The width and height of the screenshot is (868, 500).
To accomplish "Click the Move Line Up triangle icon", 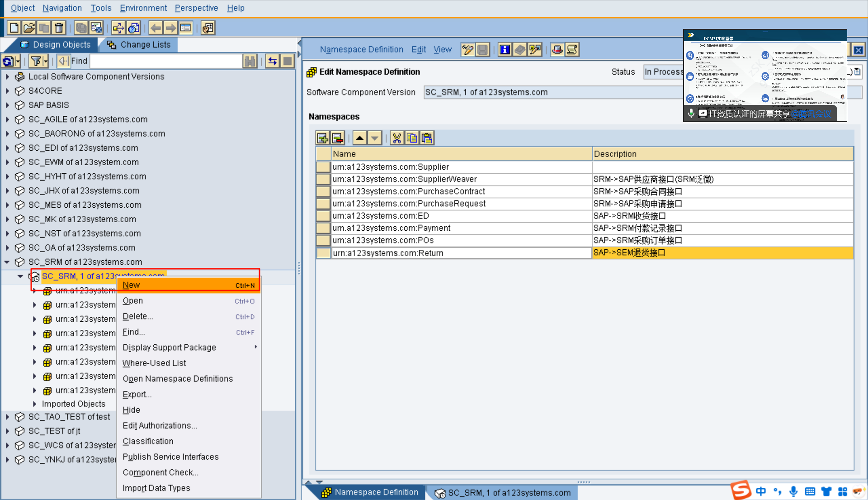I will point(360,138).
